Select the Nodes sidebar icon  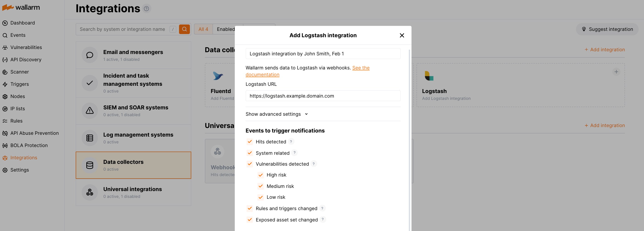[5, 96]
